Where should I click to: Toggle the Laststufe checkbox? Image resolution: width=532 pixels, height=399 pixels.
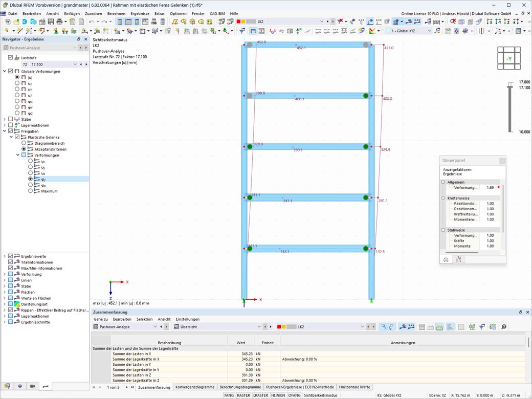click(11, 58)
